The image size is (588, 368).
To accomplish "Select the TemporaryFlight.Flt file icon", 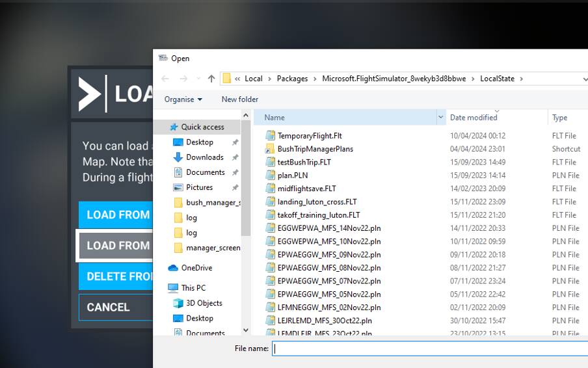I will pos(271,136).
